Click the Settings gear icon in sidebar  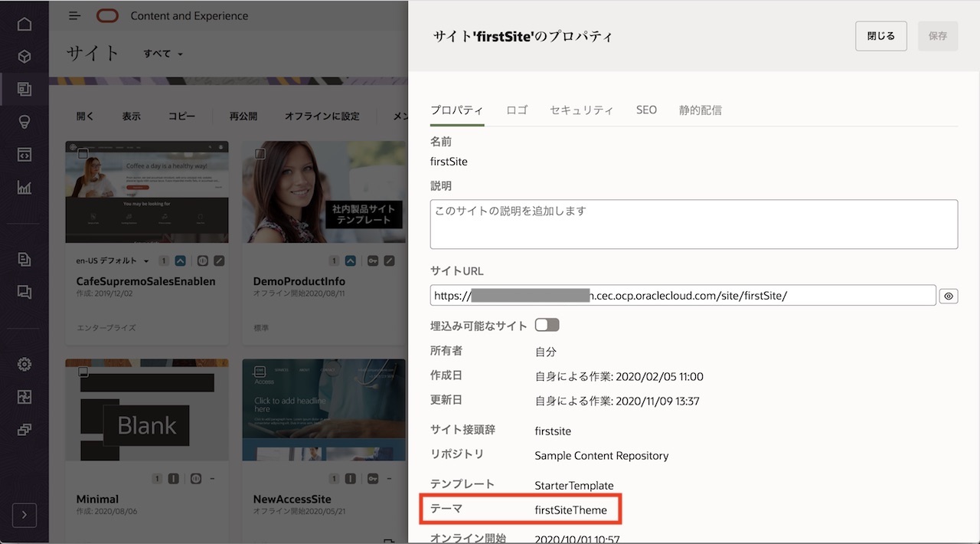point(24,364)
